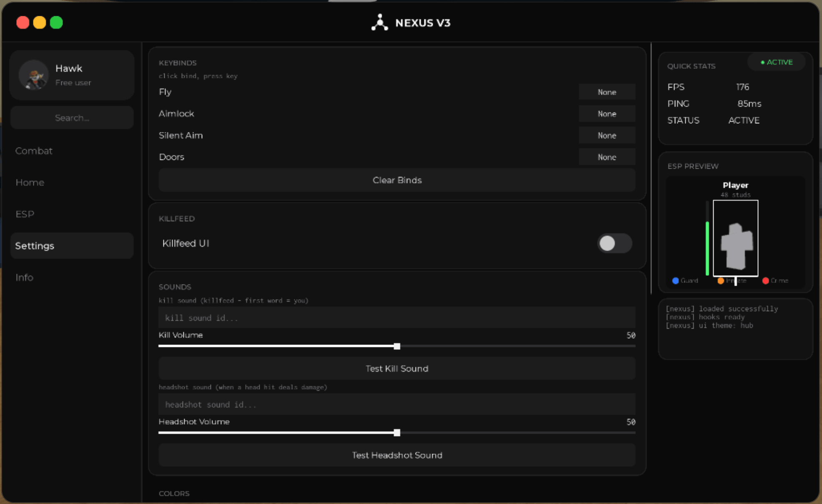Click "[nexus] loaded successfully" log line
The height and width of the screenshot is (504, 822).
(722, 309)
